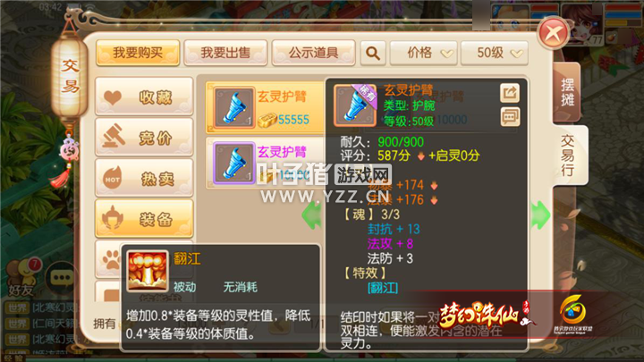The height and width of the screenshot is (362, 644).
Task: Click the green left arrow
Action: click(x=311, y=215)
